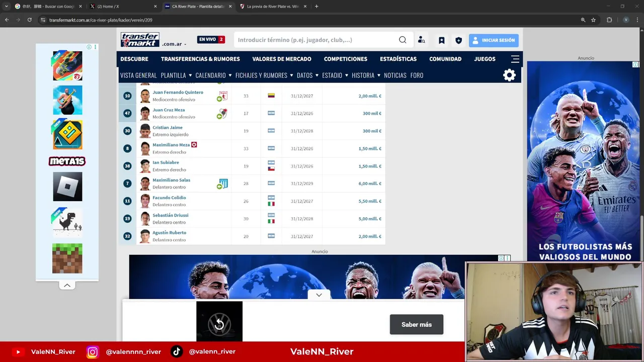644x362 pixels.
Task: Expand the ESTADIO dropdown
Action: click(x=335, y=75)
